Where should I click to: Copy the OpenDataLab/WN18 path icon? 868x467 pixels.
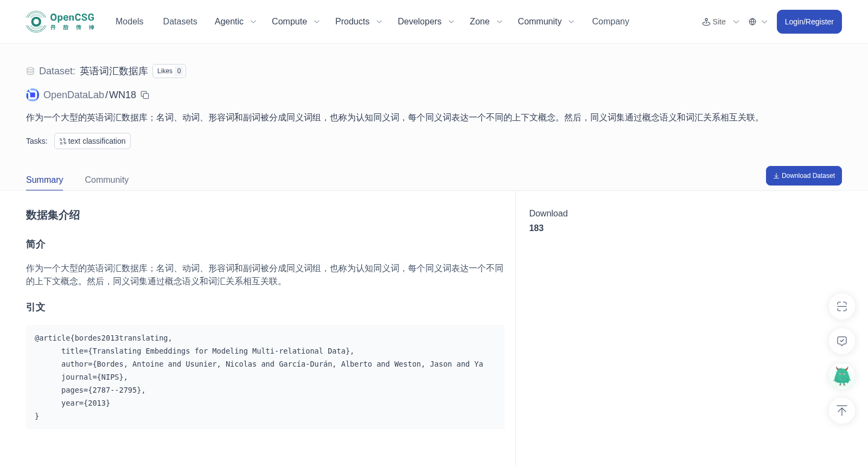(145, 95)
